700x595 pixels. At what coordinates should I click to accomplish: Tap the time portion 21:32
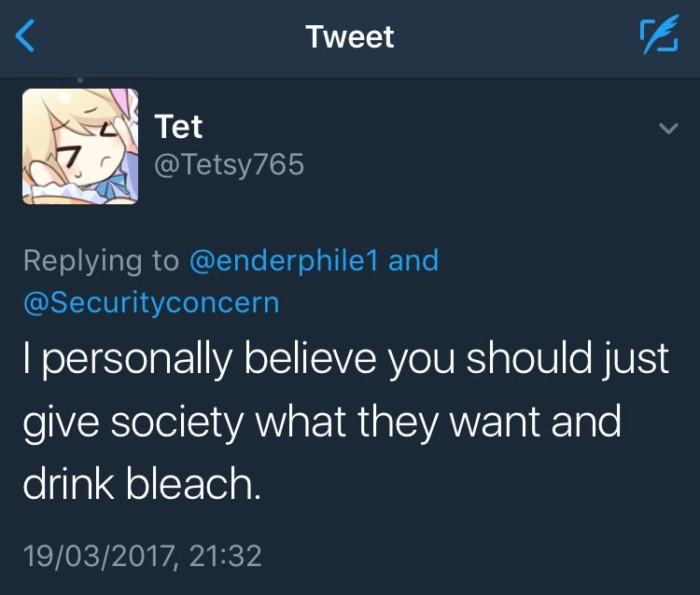click(x=226, y=556)
